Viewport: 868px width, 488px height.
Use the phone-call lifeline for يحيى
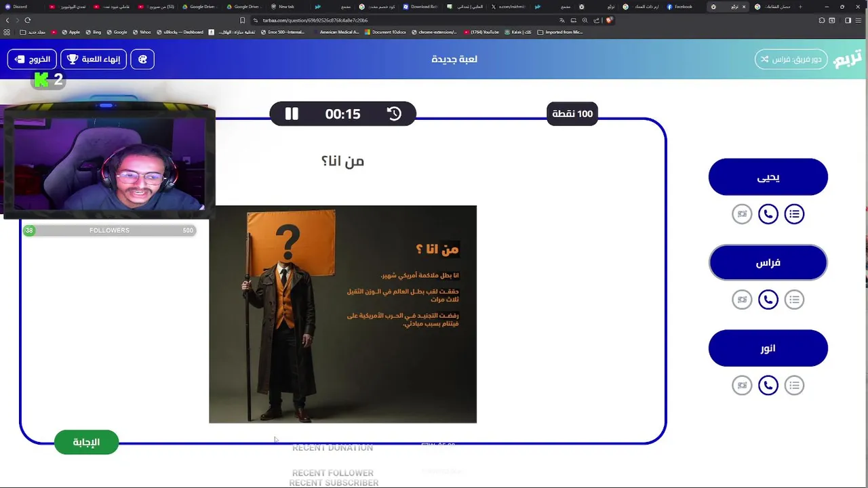768,214
